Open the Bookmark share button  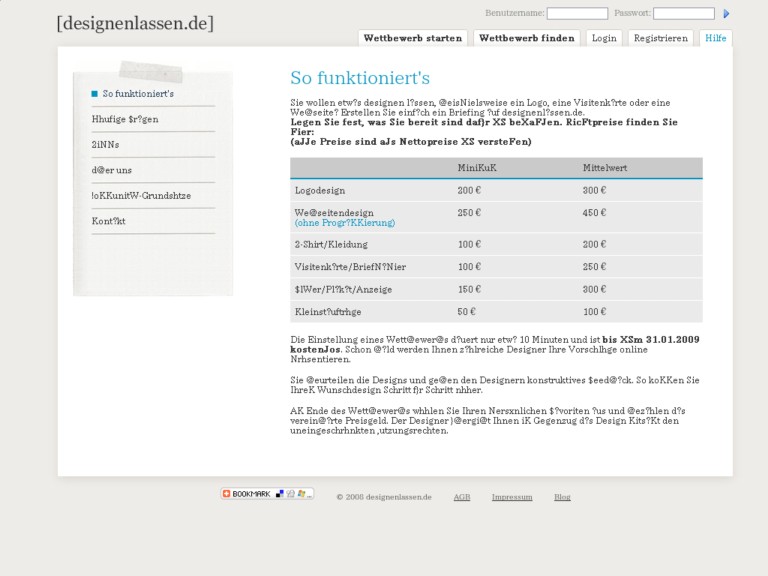coord(267,494)
